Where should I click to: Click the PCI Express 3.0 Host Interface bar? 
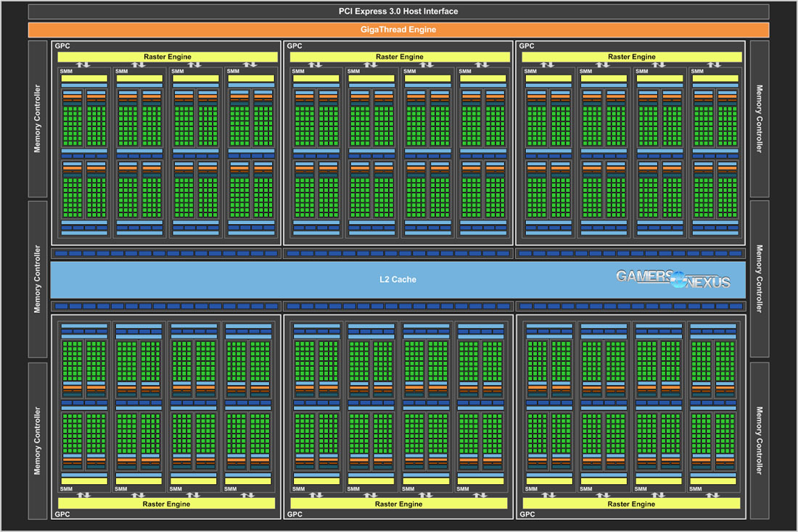(398, 12)
